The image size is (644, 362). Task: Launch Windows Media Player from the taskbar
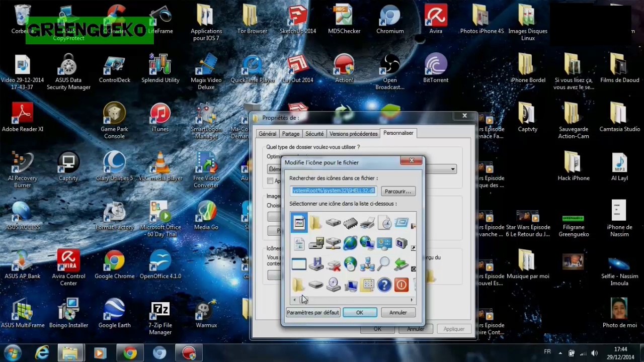coord(100,353)
